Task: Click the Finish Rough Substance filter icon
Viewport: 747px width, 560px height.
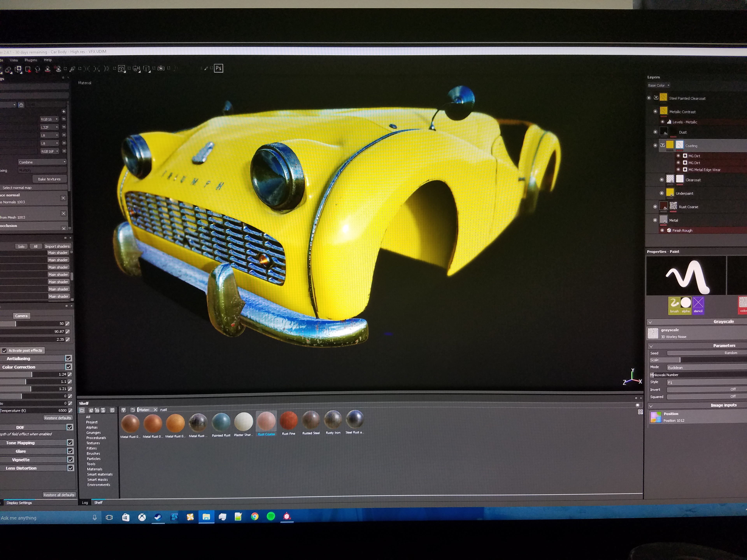Action: click(x=669, y=230)
